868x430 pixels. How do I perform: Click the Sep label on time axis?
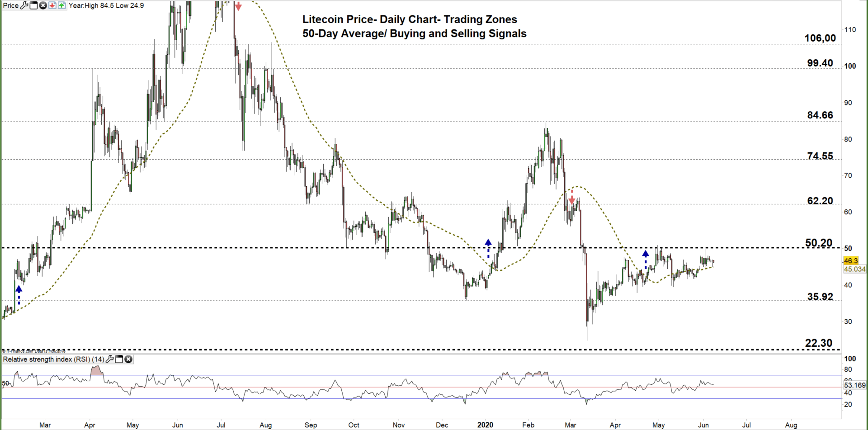(x=311, y=425)
